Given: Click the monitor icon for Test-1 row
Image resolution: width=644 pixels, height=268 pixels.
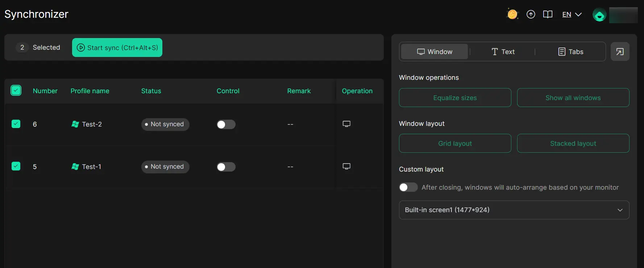Looking at the screenshot, I should tap(346, 166).
